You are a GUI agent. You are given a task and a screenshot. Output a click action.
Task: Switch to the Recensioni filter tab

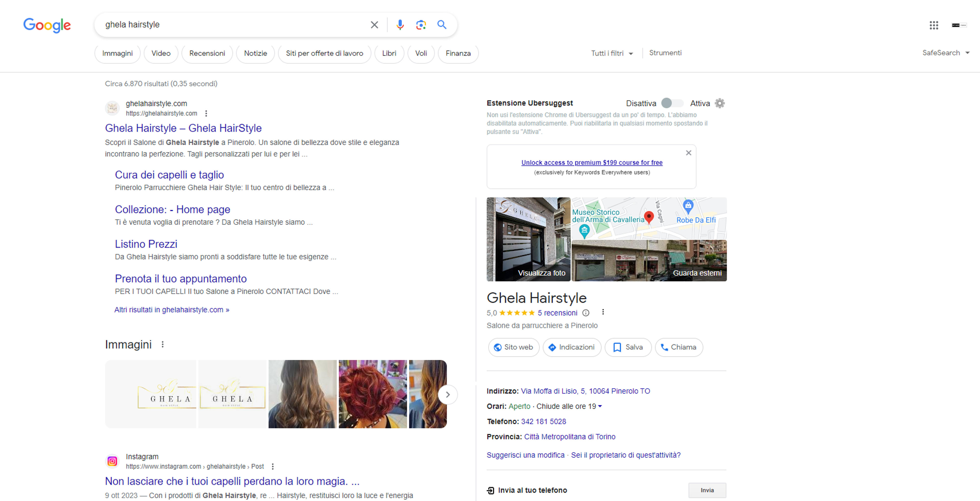[207, 53]
